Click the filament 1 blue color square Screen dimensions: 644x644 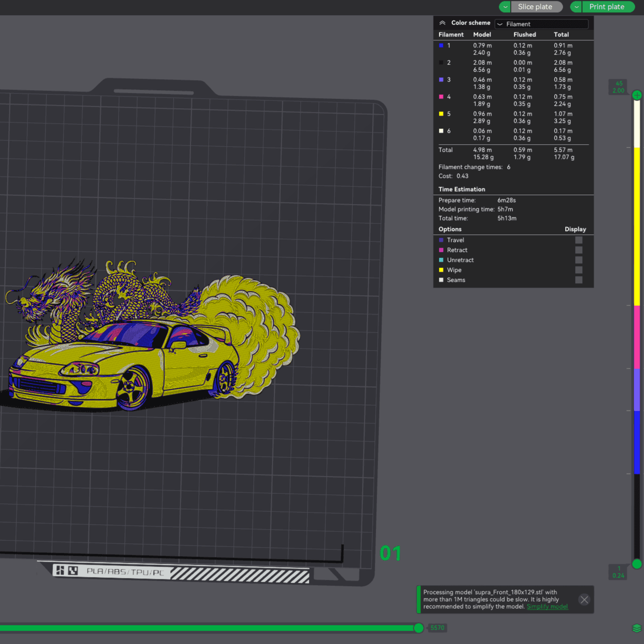pyautogui.click(x=441, y=46)
